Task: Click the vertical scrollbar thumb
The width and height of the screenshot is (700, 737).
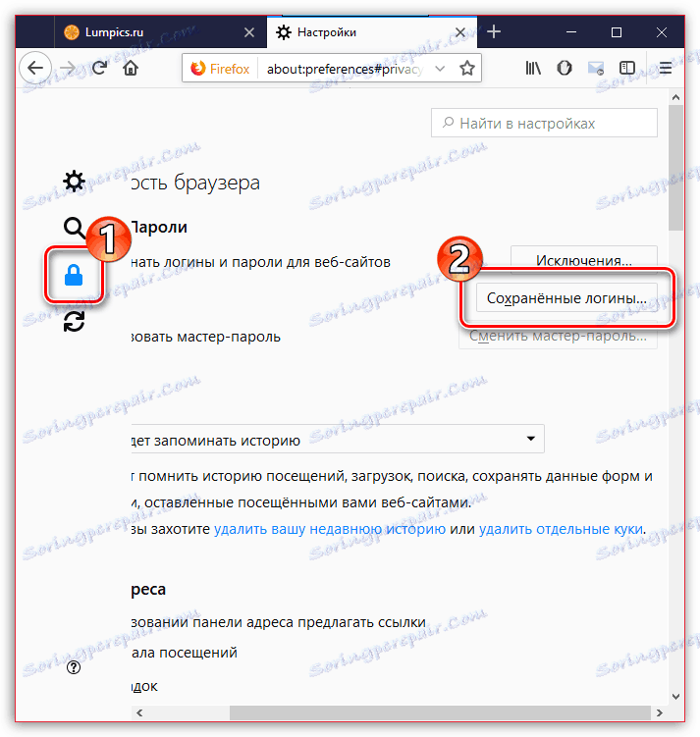Action: [676, 168]
